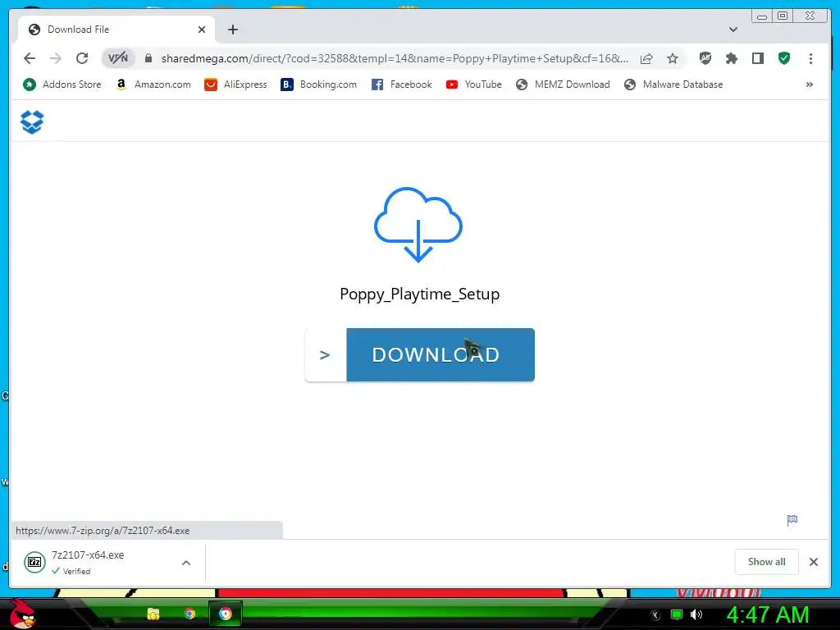Open the YouTube bookmark

point(473,84)
